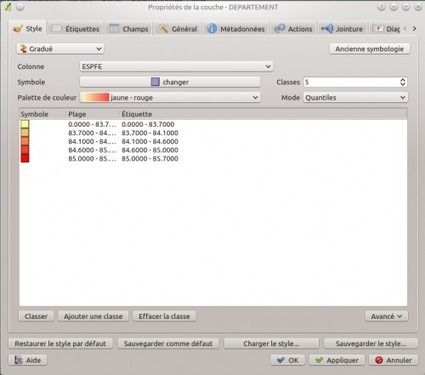The height and width of the screenshot is (375, 425).
Task: Open the Mode Quantiles dropdown
Action: pyautogui.click(x=355, y=97)
